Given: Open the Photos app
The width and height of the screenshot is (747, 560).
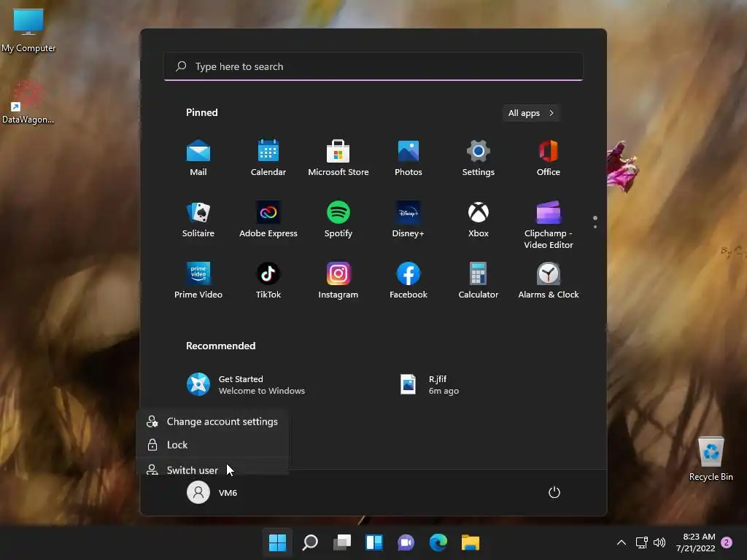Looking at the screenshot, I should coord(409,158).
